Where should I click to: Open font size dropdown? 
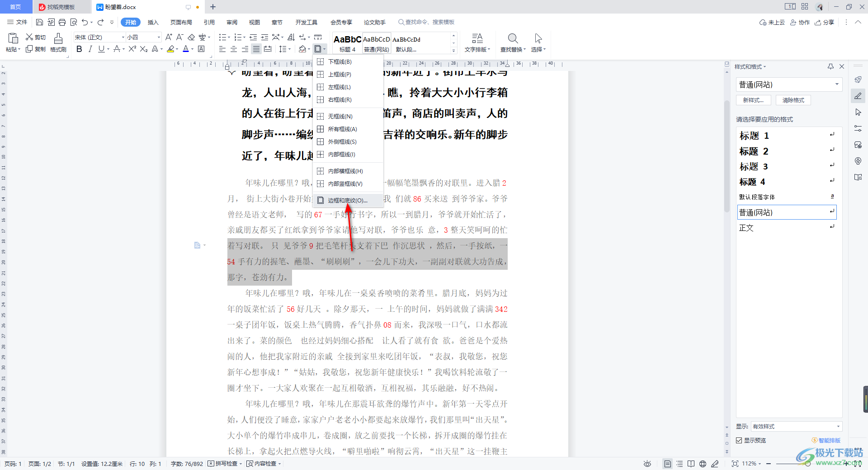tap(159, 37)
